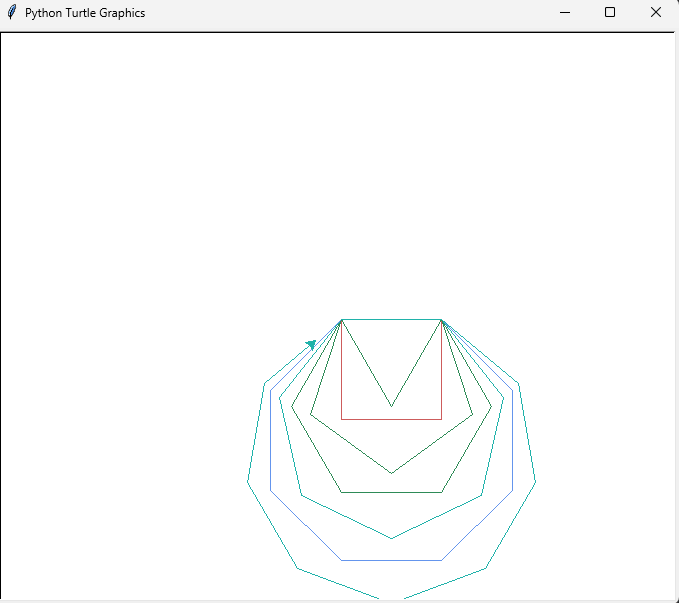Maximize the Turtle Graphics window
The image size is (679, 603).
(610, 13)
